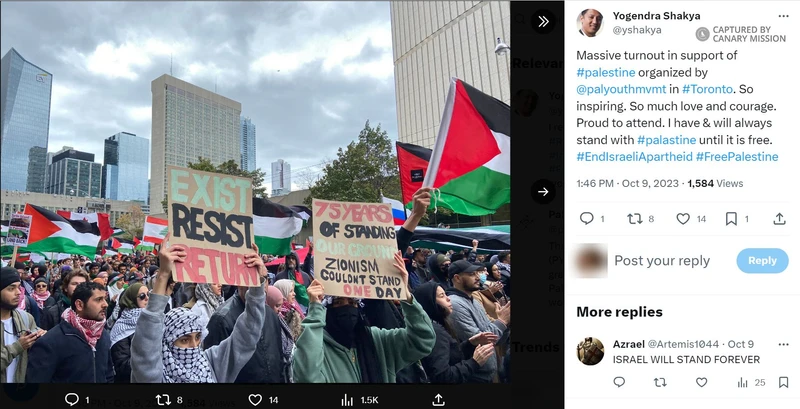The width and height of the screenshot is (800, 409).
Task: Click the #EndIsraeliApartheid hashtag
Action: tap(634, 157)
